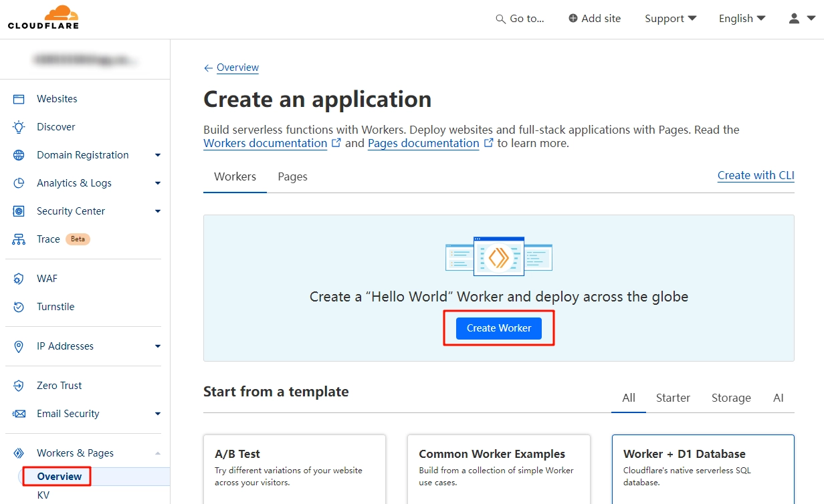Select the Starter template filter tab

672,398
